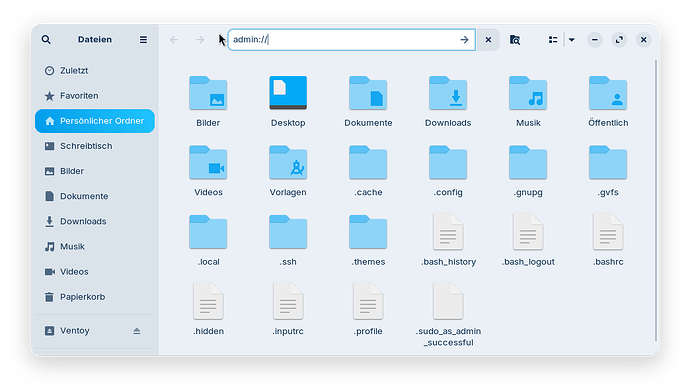Open Zuletzt in the sidebar

click(95, 70)
